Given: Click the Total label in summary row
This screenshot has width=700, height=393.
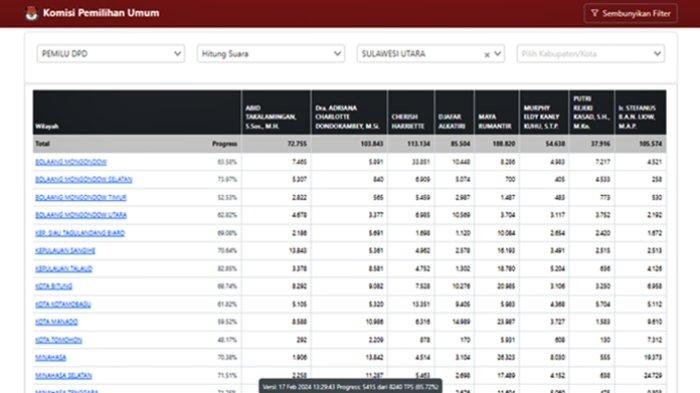Looking at the screenshot, I should (42, 144).
